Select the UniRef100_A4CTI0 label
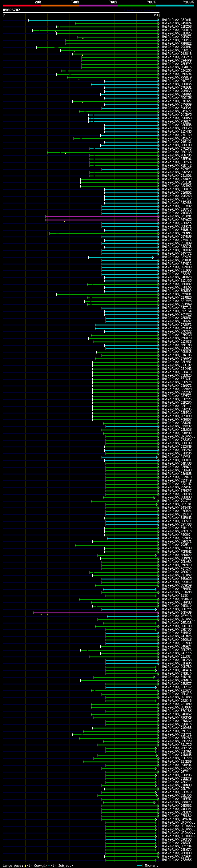Viewport: 197px width, 868px height. point(176,81)
